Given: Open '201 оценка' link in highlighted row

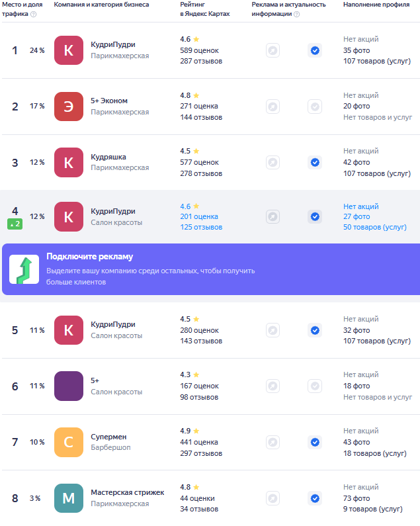Looking at the screenshot, I should click(199, 216).
